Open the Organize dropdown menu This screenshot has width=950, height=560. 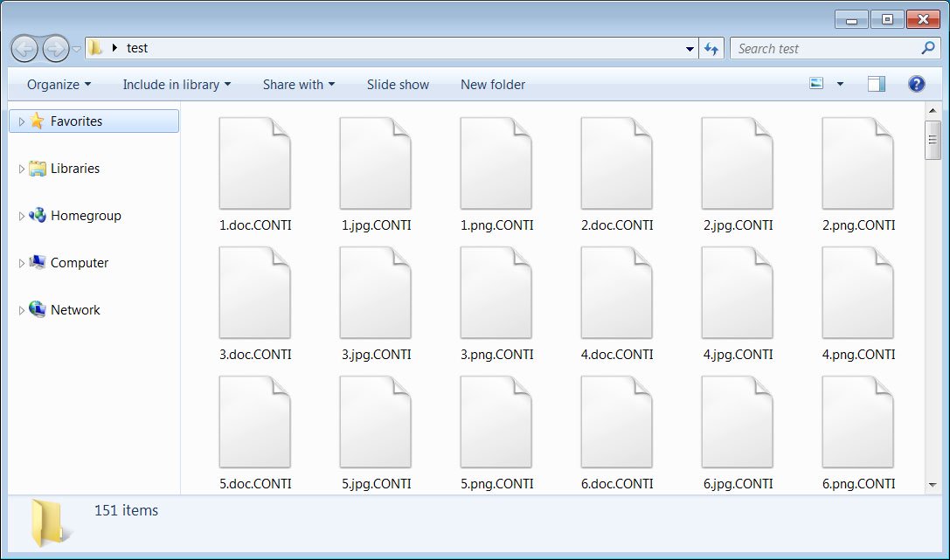pyautogui.click(x=59, y=85)
